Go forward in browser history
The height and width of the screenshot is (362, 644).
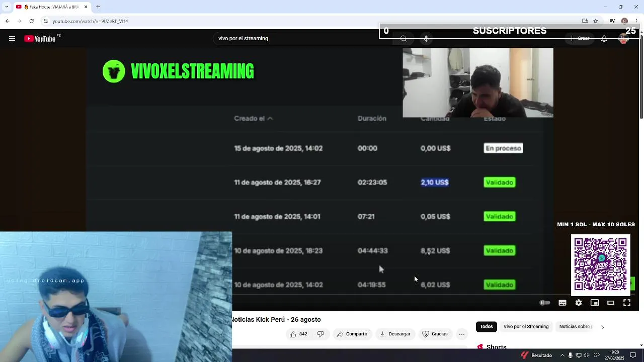[19, 21]
